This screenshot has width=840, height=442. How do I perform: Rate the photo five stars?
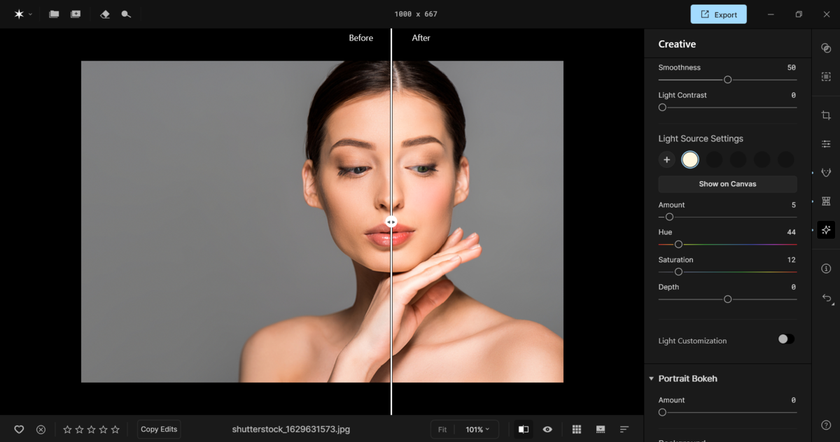coord(115,429)
